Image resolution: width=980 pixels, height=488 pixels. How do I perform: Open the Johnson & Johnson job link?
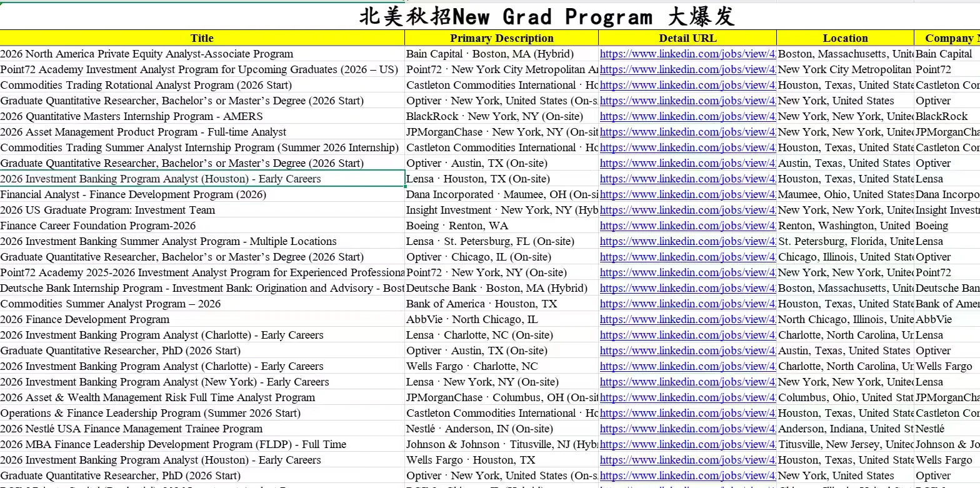point(687,445)
